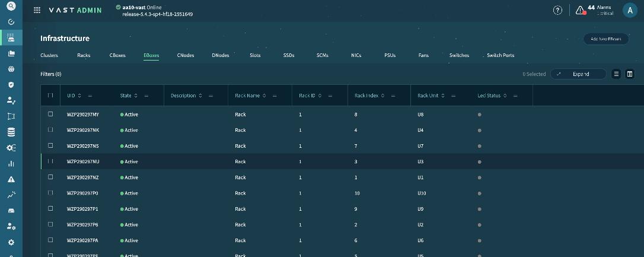Switch to the CBoxes tab
644x257 pixels.
tap(117, 55)
